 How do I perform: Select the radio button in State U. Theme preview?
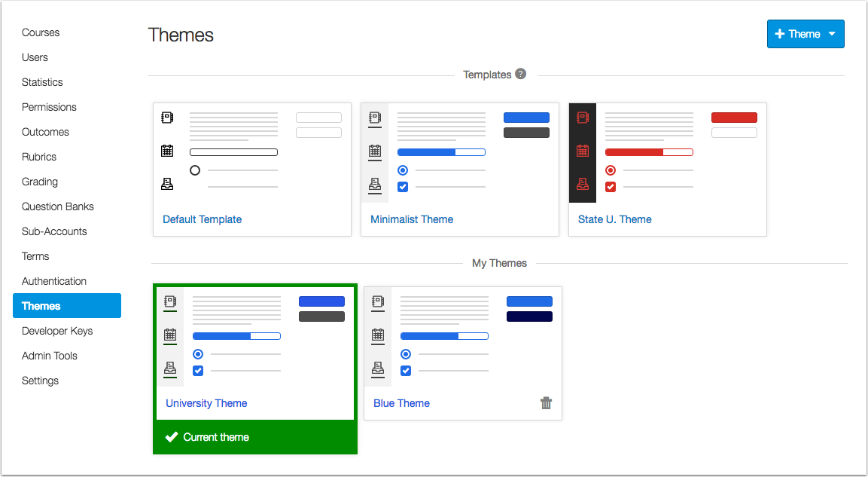[x=610, y=170]
